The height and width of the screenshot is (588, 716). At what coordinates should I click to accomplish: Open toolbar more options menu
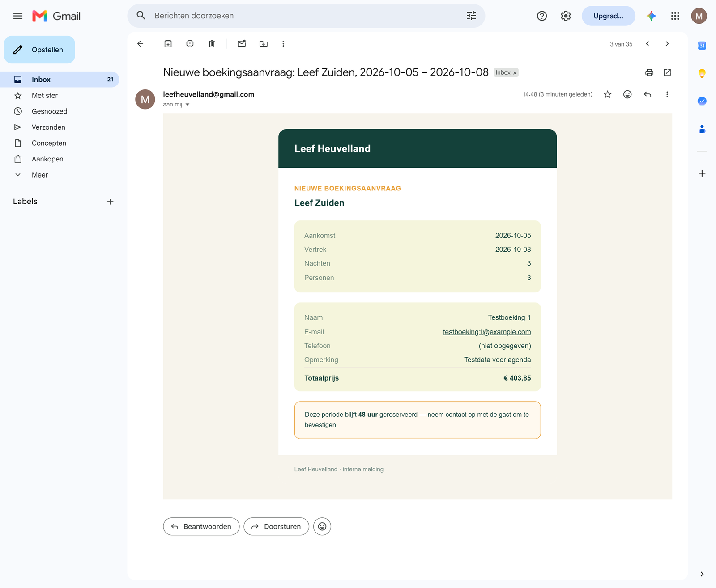[x=283, y=44]
